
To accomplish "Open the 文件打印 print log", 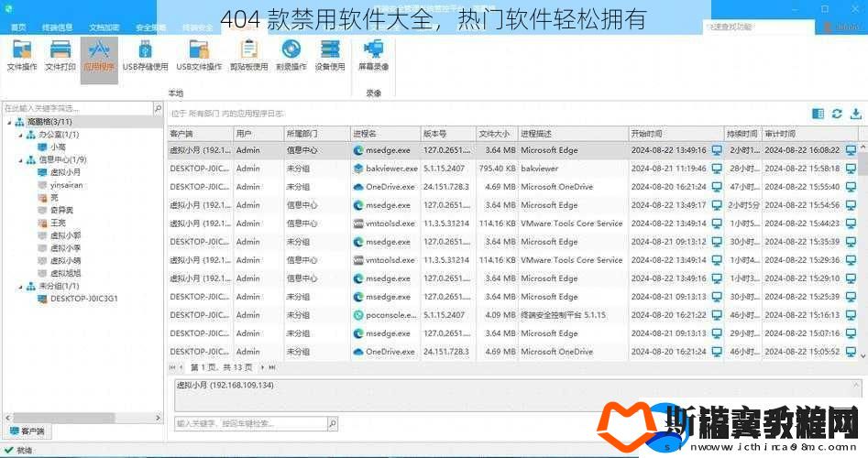I will click(x=60, y=56).
